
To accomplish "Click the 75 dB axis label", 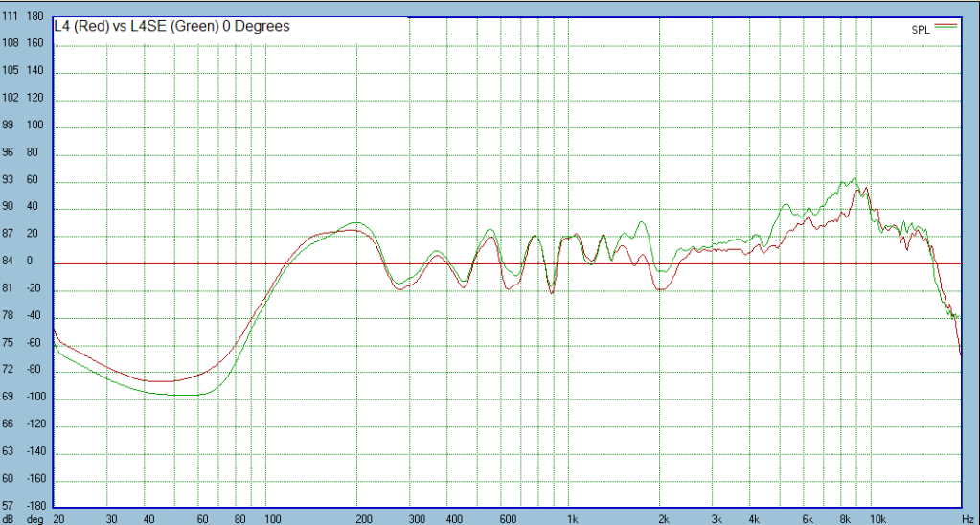I will coord(7,343).
